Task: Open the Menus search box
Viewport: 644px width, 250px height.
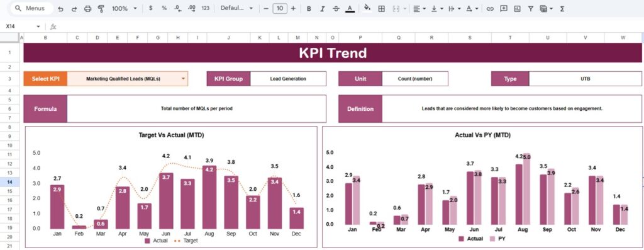Action: [x=31, y=8]
